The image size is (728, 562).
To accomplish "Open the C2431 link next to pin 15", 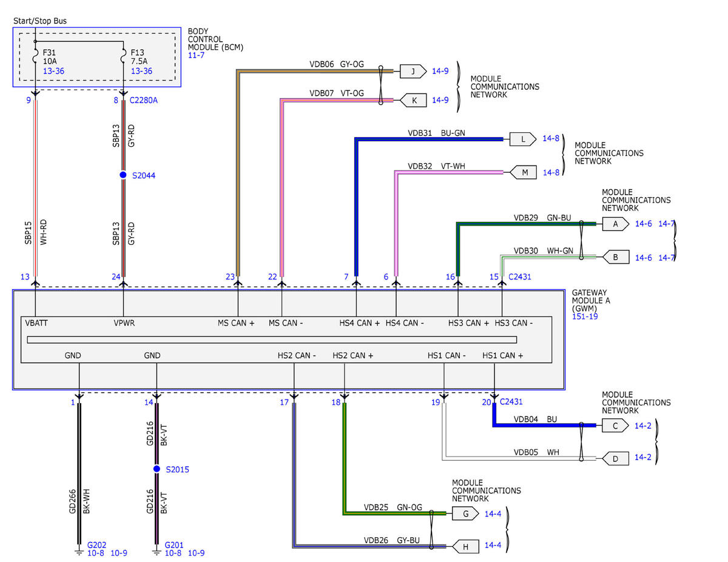I will [x=520, y=276].
